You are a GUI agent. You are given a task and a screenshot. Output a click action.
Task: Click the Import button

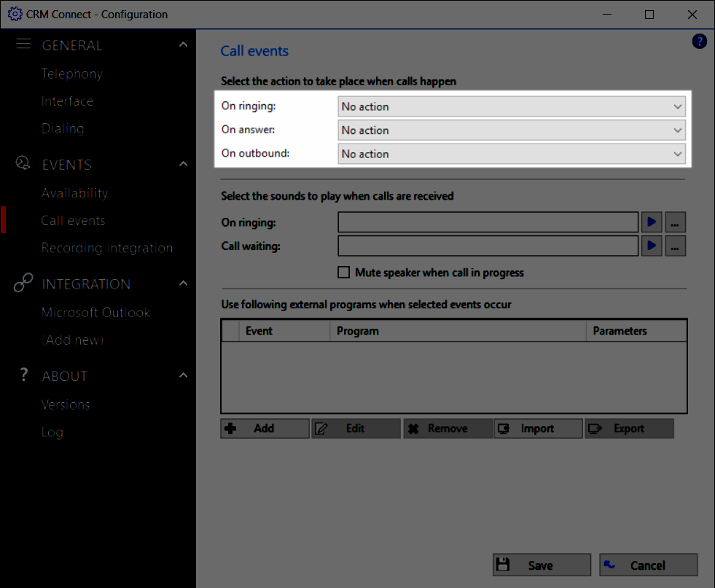pyautogui.click(x=538, y=428)
